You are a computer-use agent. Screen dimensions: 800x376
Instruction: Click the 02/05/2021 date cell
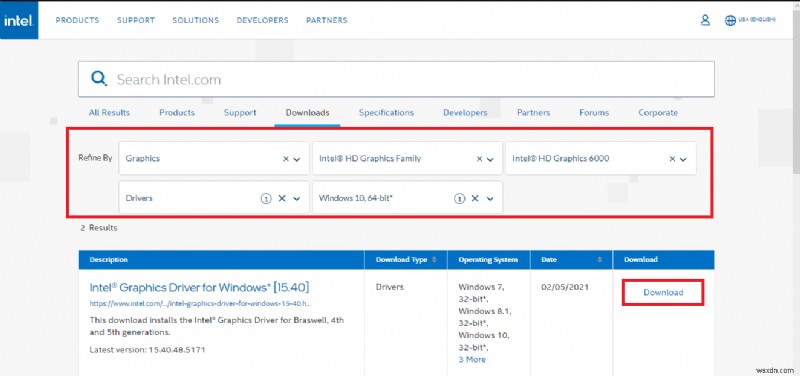click(565, 287)
